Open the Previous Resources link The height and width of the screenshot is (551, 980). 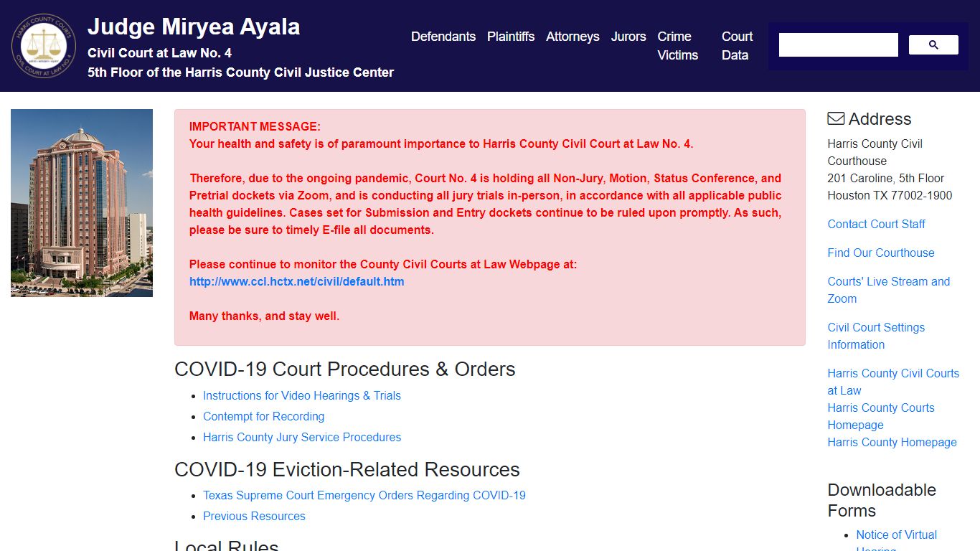click(x=254, y=516)
